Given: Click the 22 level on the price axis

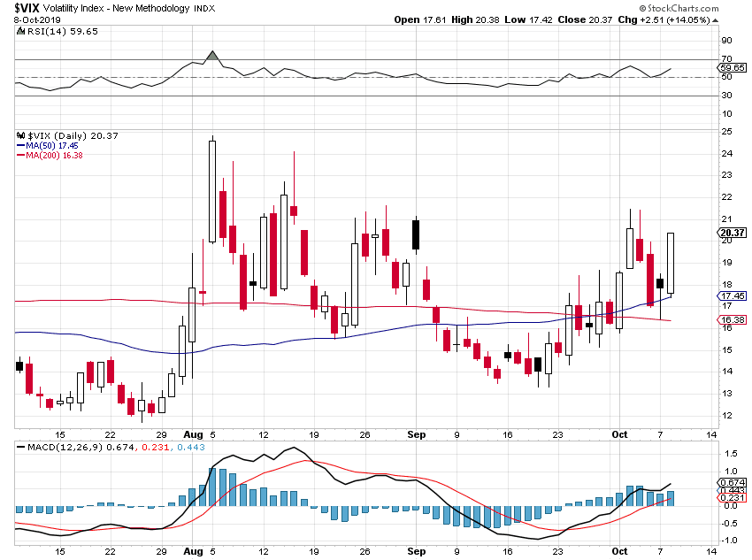Looking at the screenshot, I should pyautogui.click(x=727, y=197).
